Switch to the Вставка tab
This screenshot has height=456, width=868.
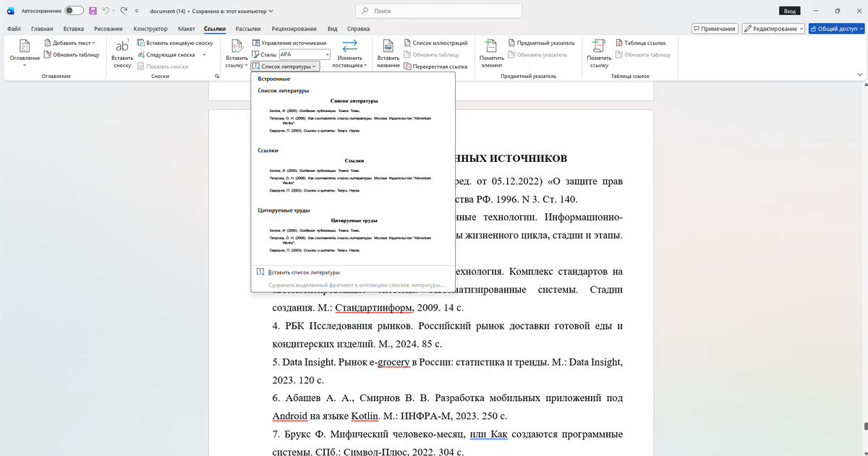click(74, 29)
